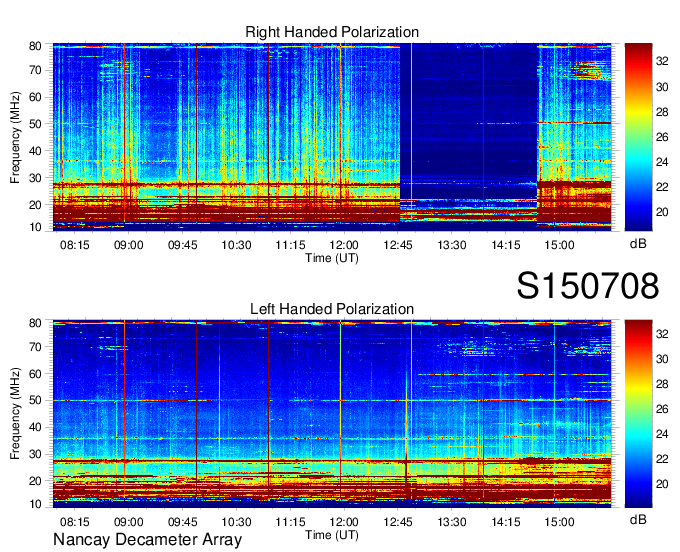Click the 50 MHz tick on the top plot
The width and height of the screenshot is (680, 552).
click(35, 124)
